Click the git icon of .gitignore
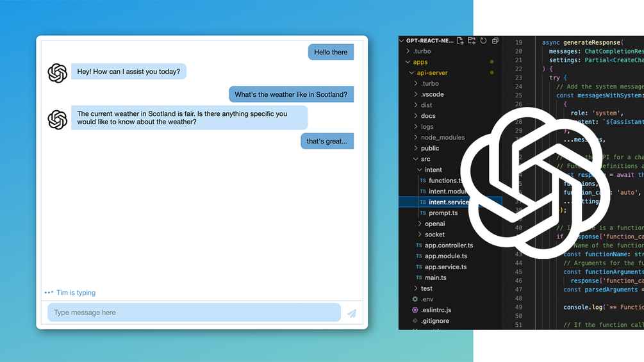The image size is (644, 362). (415, 321)
